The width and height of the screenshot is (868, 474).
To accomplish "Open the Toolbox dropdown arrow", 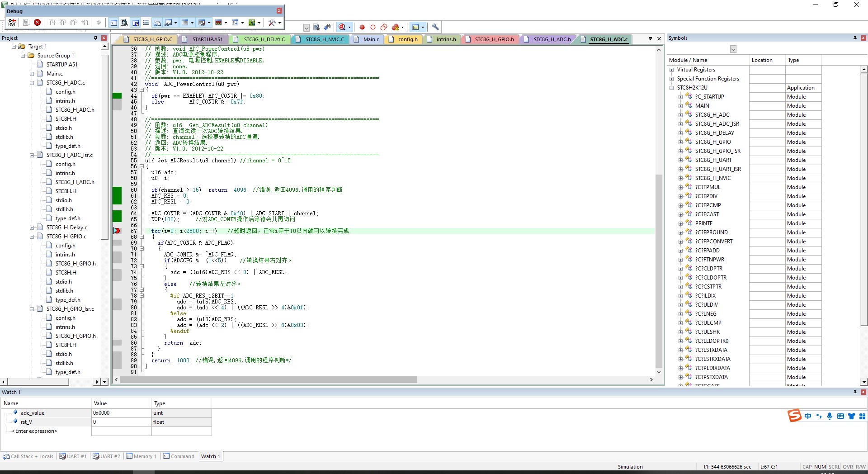I will point(279,23).
